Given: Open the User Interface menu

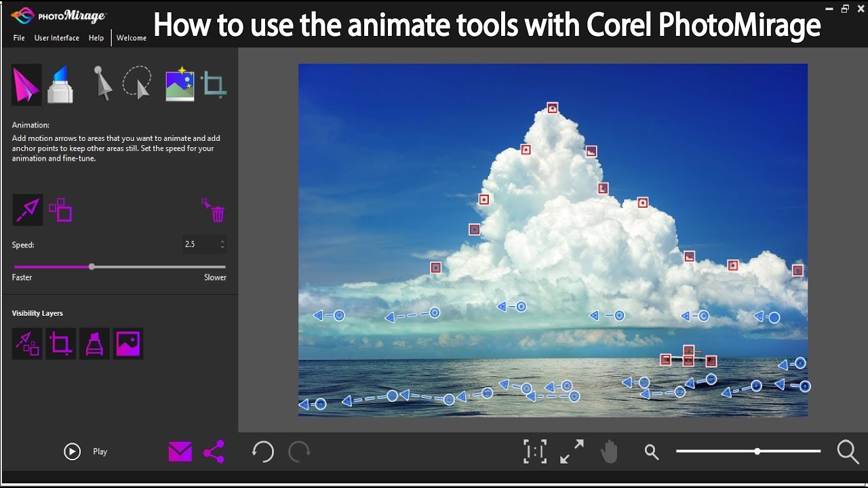Looking at the screenshot, I should pyautogui.click(x=57, y=38).
